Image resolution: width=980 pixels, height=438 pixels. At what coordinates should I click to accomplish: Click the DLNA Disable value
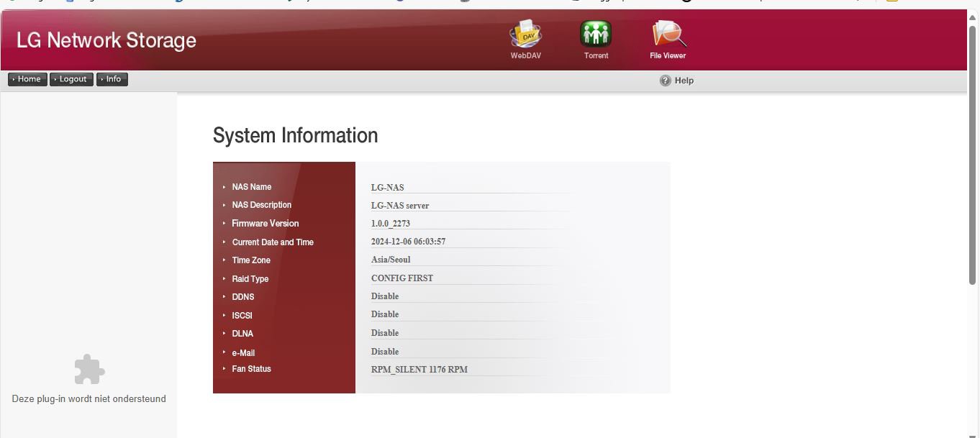coord(385,333)
